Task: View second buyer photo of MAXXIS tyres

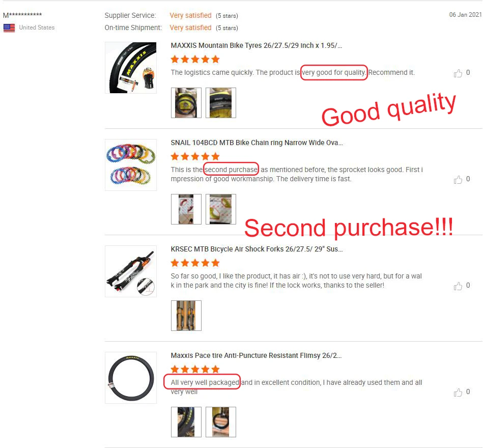Action: point(220,103)
